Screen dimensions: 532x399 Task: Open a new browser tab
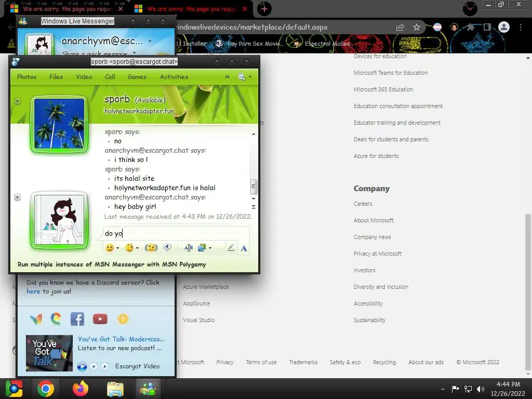[x=264, y=9]
